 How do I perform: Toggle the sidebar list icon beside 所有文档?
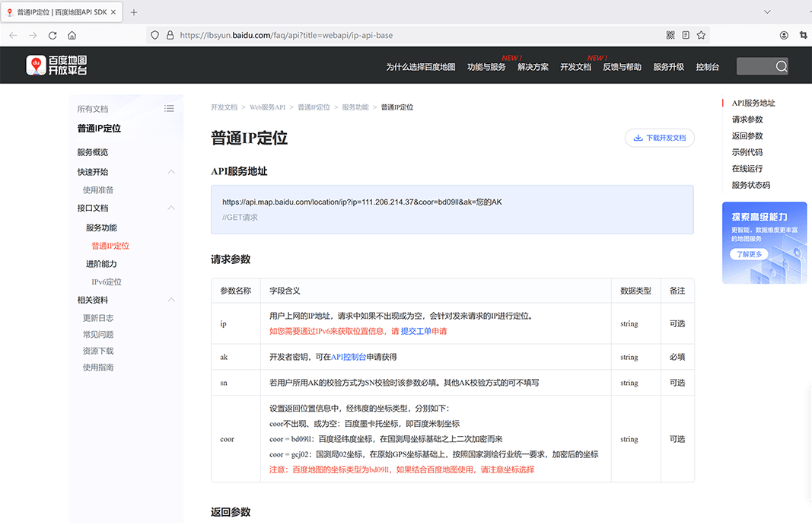169,109
